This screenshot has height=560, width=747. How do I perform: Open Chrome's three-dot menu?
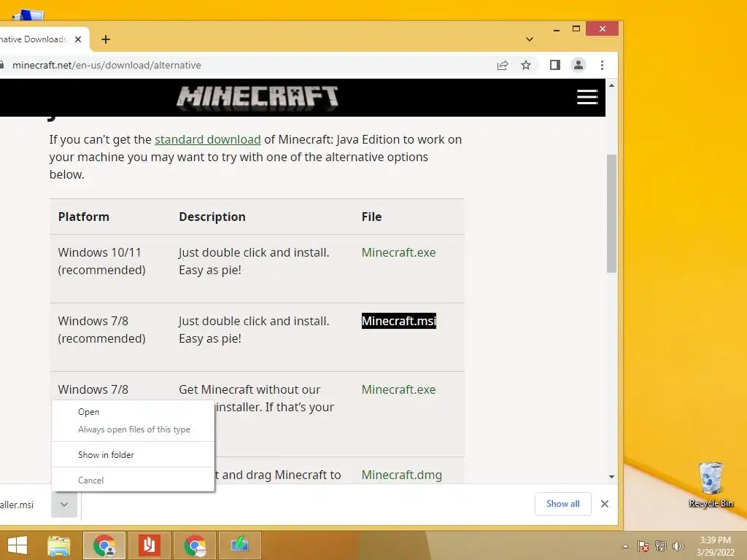pos(602,65)
